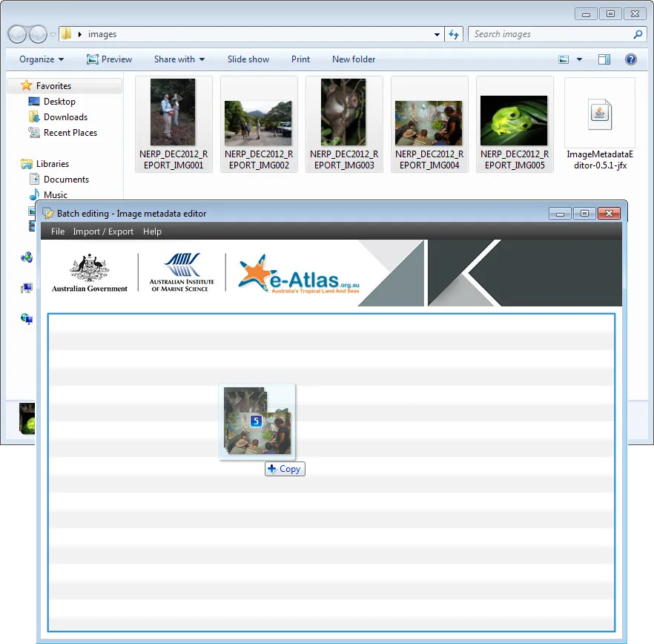
Task: Click the folder icon in address bar
Action: 66,34
